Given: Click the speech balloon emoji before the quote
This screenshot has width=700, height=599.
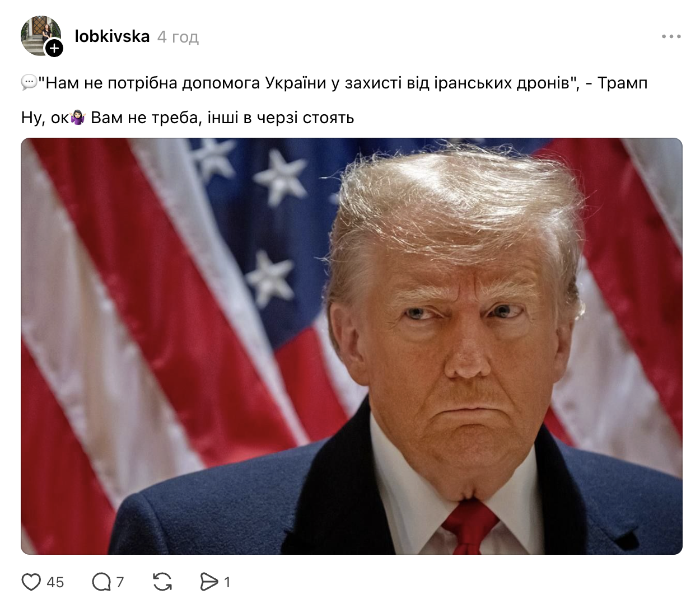Looking at the screenshot, I should pyautogui.click(x=29, y=83).
